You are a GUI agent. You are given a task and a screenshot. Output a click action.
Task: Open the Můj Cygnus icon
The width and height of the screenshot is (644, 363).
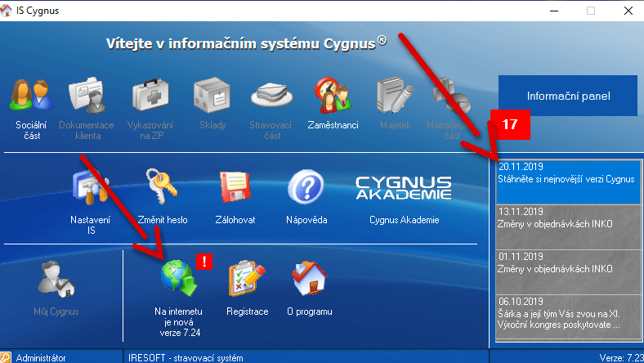[x=56, y=279]
